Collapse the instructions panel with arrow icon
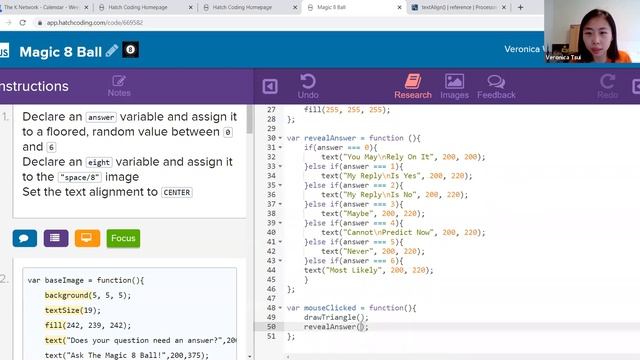Image resolution: width=640 pixels, height=360 pixels. pyautogui.click(x=270, y=87)
